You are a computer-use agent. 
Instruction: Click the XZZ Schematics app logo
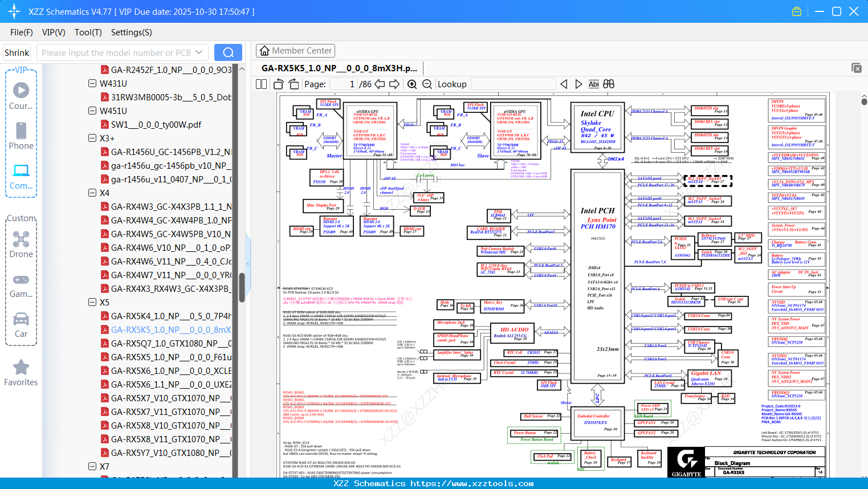14,11
